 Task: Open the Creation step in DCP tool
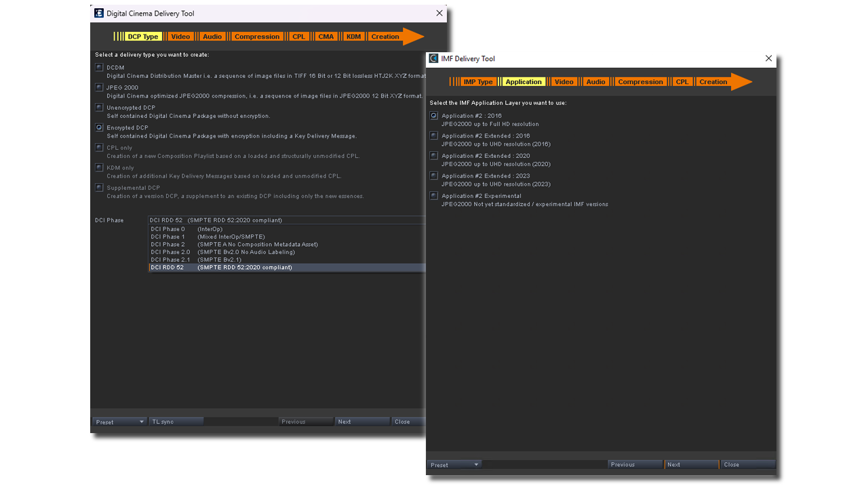[385, 37]
